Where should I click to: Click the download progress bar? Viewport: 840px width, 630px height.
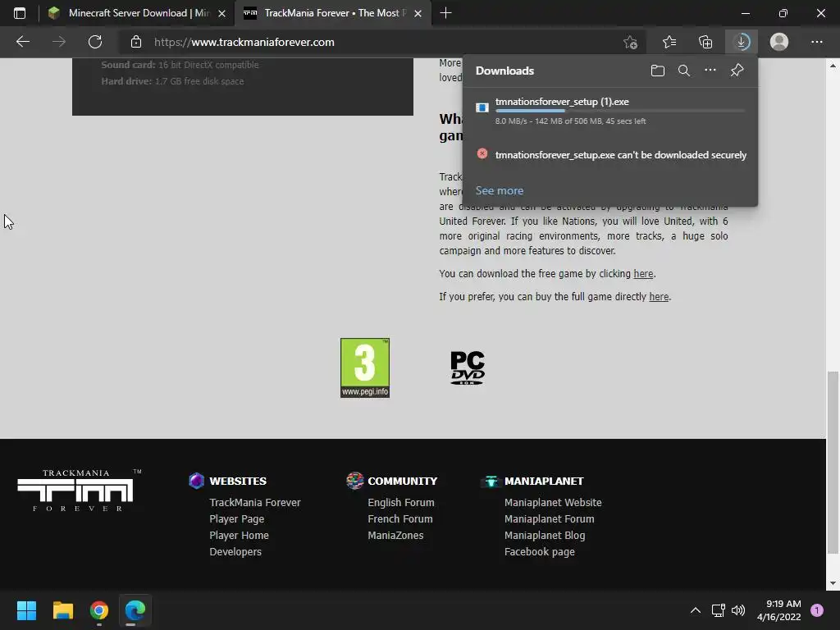620,111
